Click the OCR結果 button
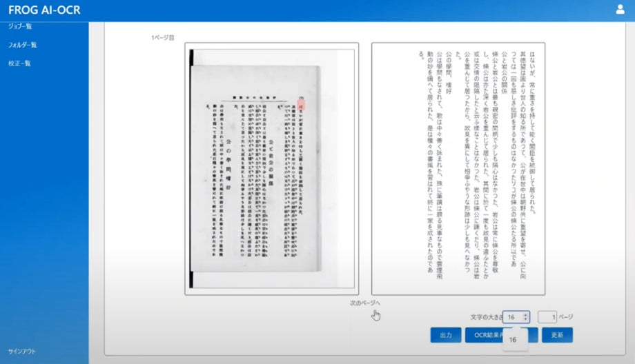 501,335
